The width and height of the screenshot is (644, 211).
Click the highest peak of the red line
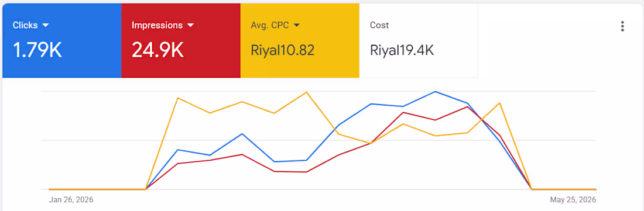click(x=467, y=106)
